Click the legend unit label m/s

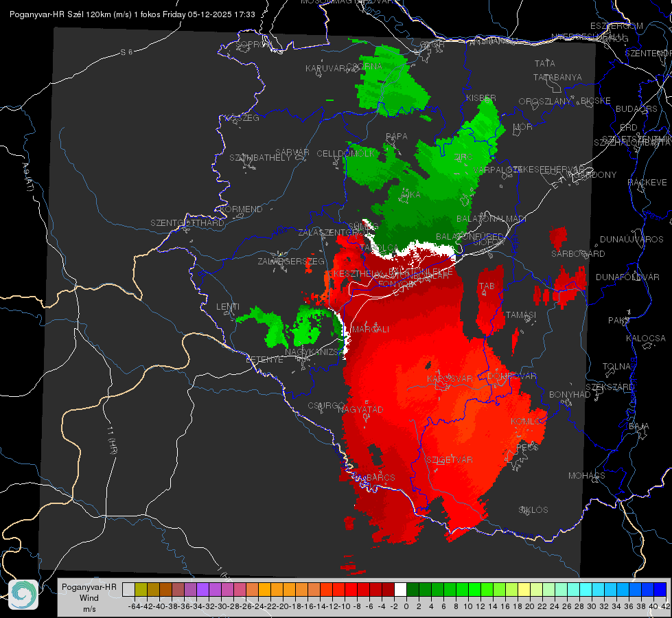tap(89, 609)
